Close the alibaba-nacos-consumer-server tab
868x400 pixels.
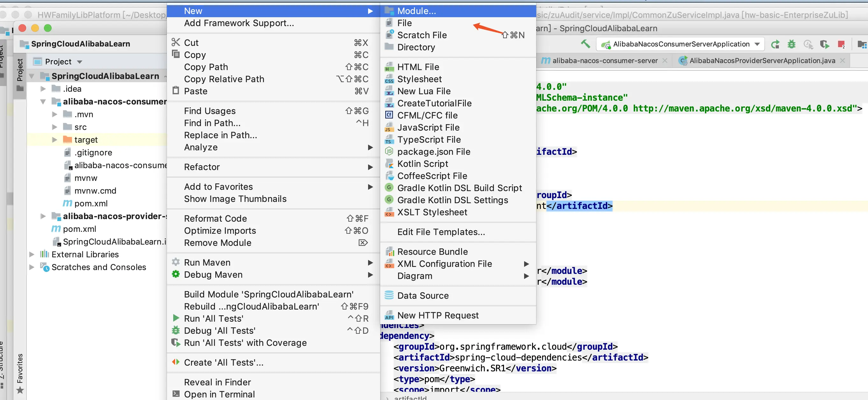665,61
